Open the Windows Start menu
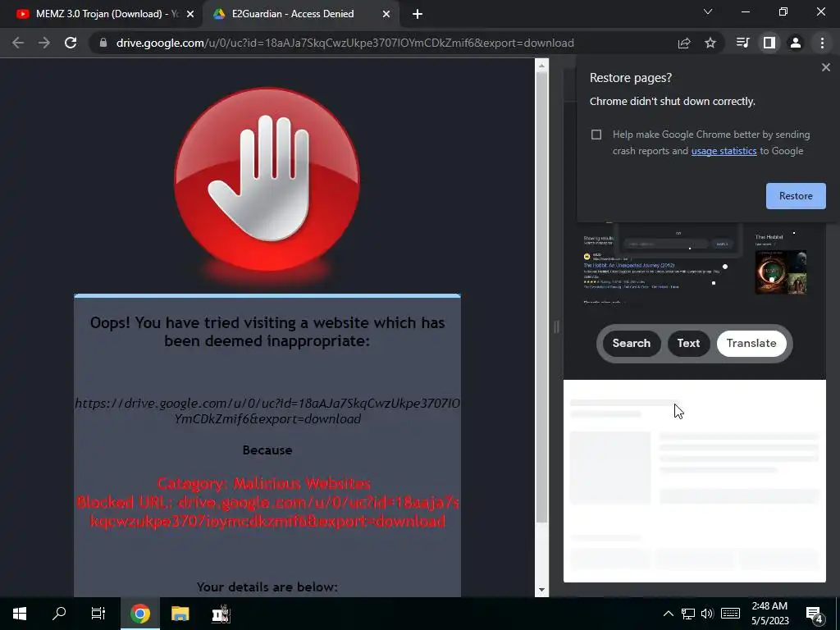The width and height of the screenshot is (840, 630). pos(20,614)
